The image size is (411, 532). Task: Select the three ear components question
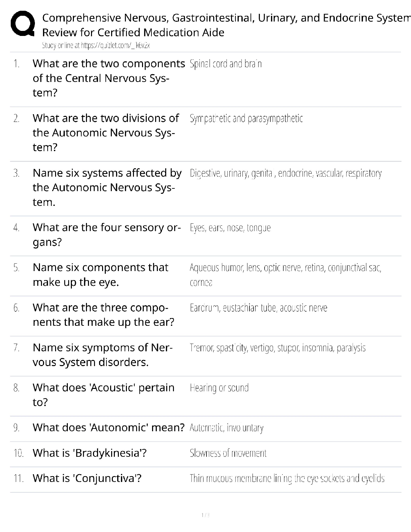click(103, 315)
